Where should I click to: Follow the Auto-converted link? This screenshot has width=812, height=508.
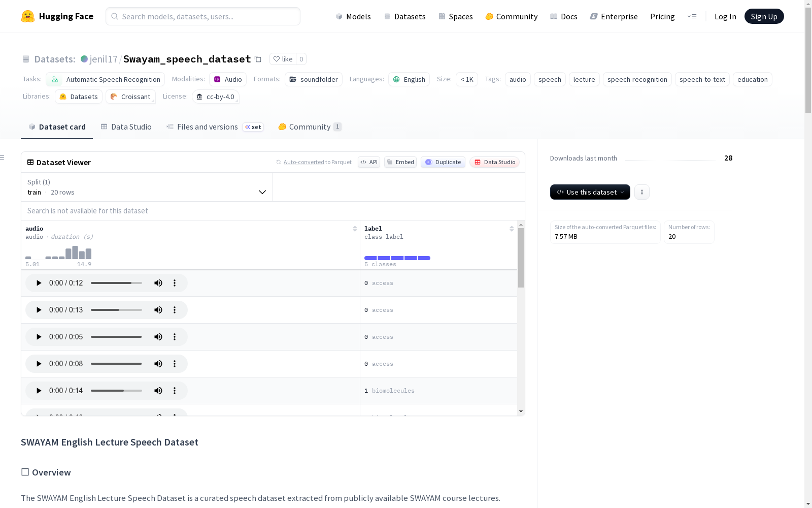(303, 162)
